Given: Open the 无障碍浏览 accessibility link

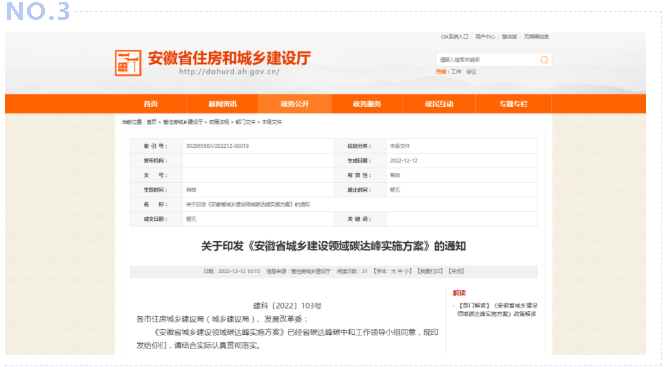Looking at the screenshot, I should point(536,37).
